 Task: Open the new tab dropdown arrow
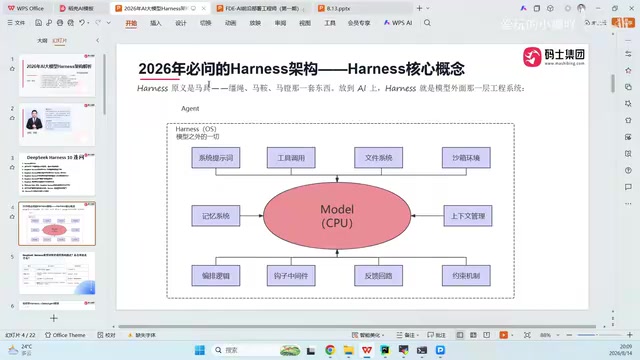pos(428,8)
